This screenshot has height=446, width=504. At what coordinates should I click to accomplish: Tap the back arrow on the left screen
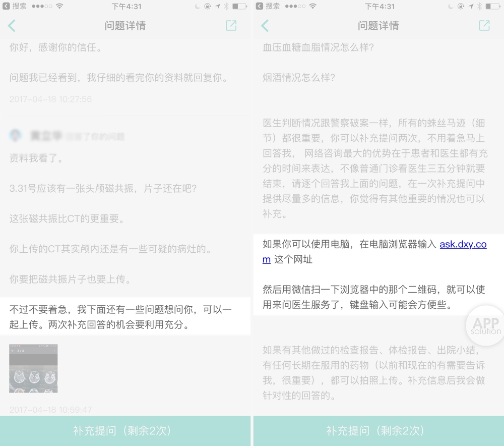[12, 26]
